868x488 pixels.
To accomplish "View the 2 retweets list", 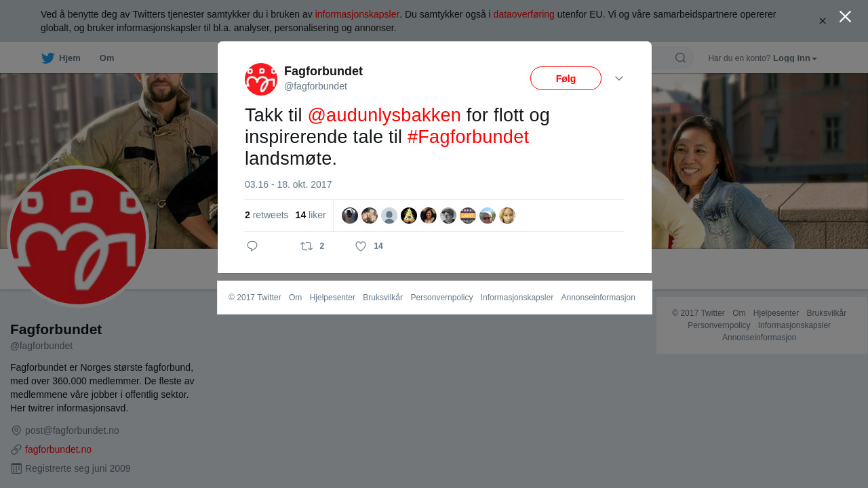I will pyautogui.click(x=267, y=215).
